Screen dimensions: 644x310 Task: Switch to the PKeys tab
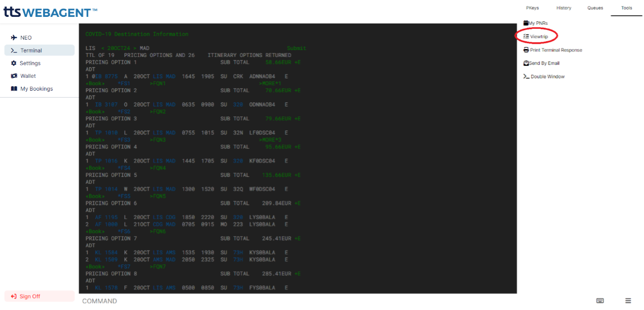[x=533, y=8]
